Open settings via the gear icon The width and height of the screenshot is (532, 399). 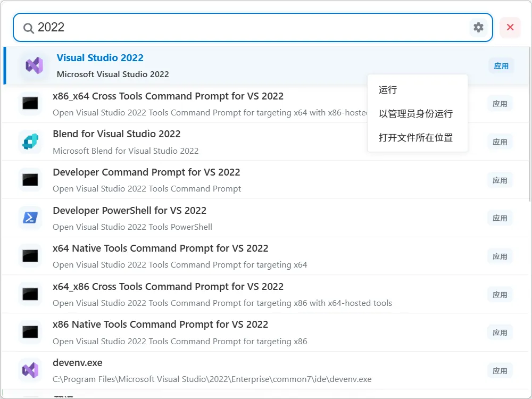pyautogui.click(x=478, y=28)
